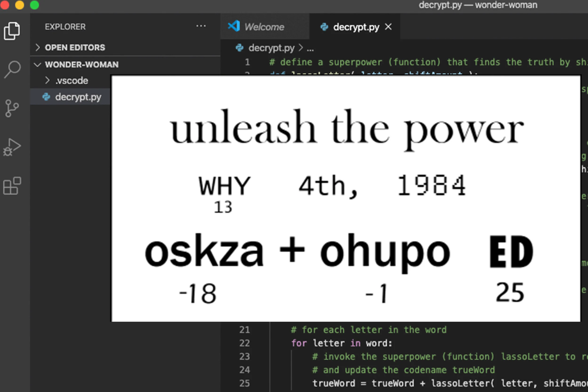
Task: Click line number 24 in gutter
Action: (x=245, y=370)
